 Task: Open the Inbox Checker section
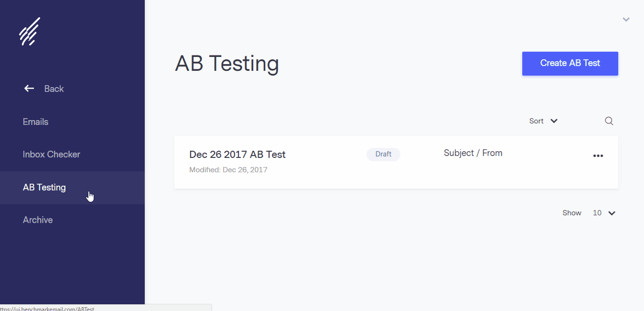point(51,154)
